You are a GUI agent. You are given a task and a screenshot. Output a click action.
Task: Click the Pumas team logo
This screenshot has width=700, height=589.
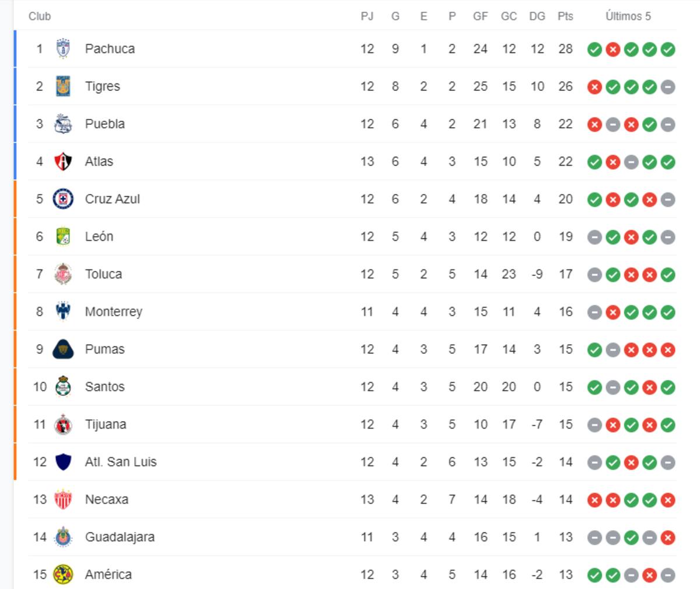[63, 349]
